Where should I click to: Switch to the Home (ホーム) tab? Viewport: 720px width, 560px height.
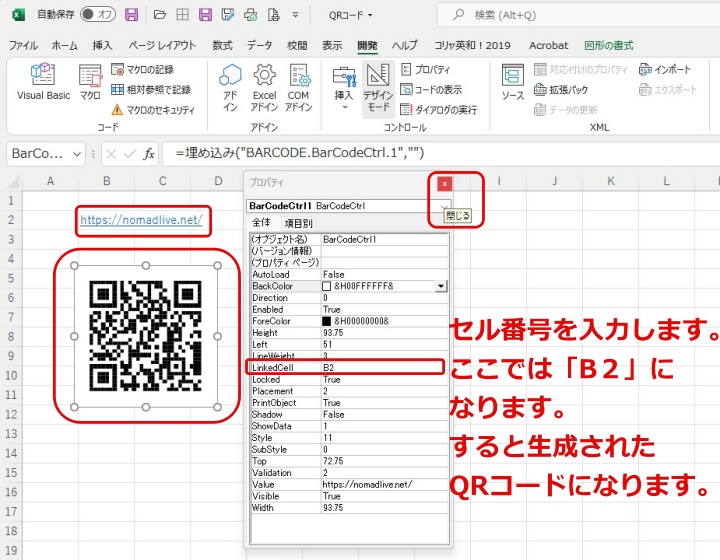[x=64, y=45]
